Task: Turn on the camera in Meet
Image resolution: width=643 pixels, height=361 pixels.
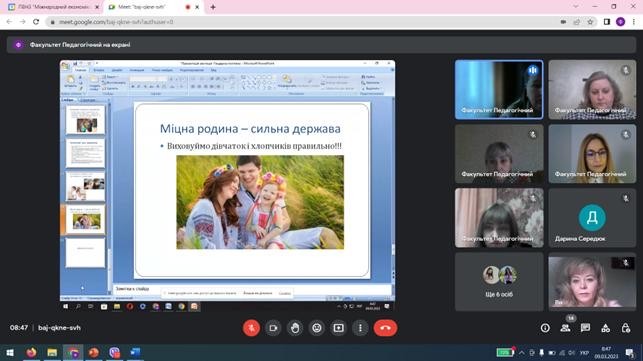Action: coord(273,328)
